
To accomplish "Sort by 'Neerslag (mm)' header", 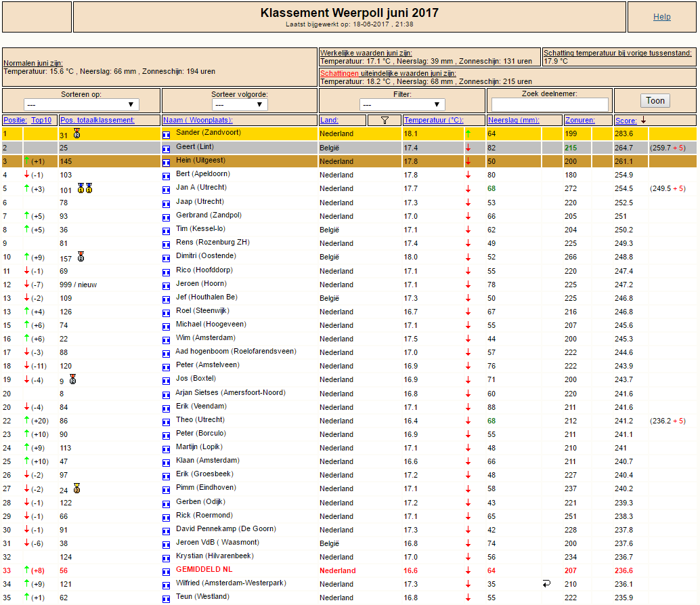I will tap(513, 120).
